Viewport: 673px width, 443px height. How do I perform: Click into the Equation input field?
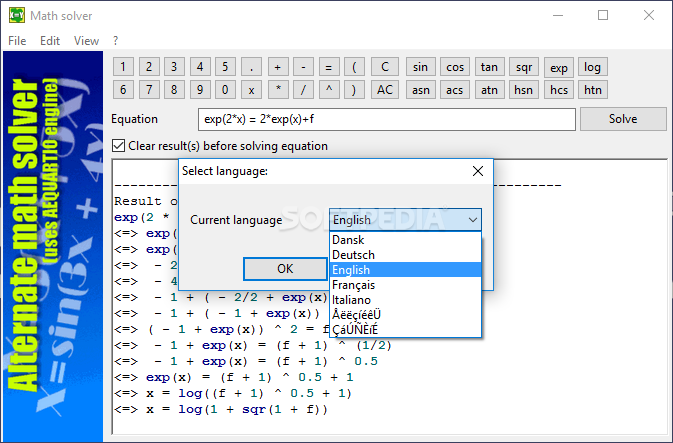pyautogui.click(x=387, y=119)
